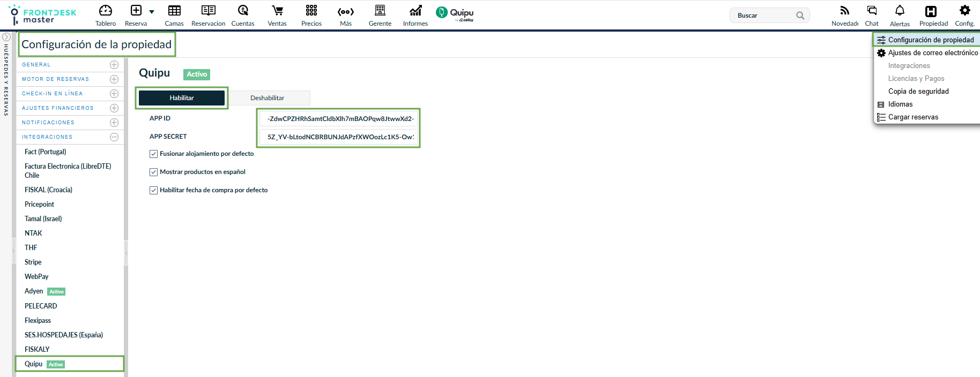The width and height of the screenshot is (980, 377).
Task: Open the Cuentas search icon
Action: click(243, 11)
